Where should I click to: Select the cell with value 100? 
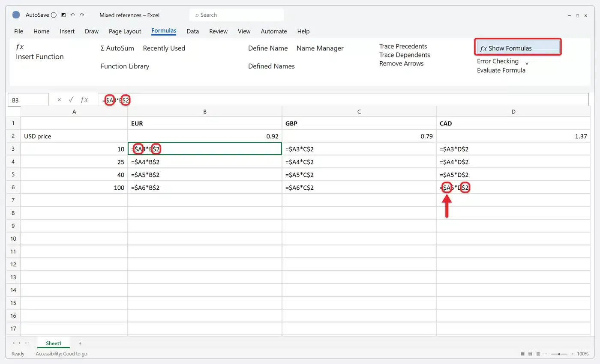tap(74, 188)
